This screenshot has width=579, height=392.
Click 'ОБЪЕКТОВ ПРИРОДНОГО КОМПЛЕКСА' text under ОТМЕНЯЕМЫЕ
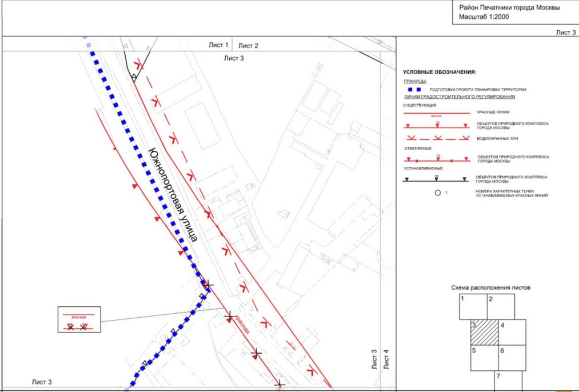(x=513, y=157)
